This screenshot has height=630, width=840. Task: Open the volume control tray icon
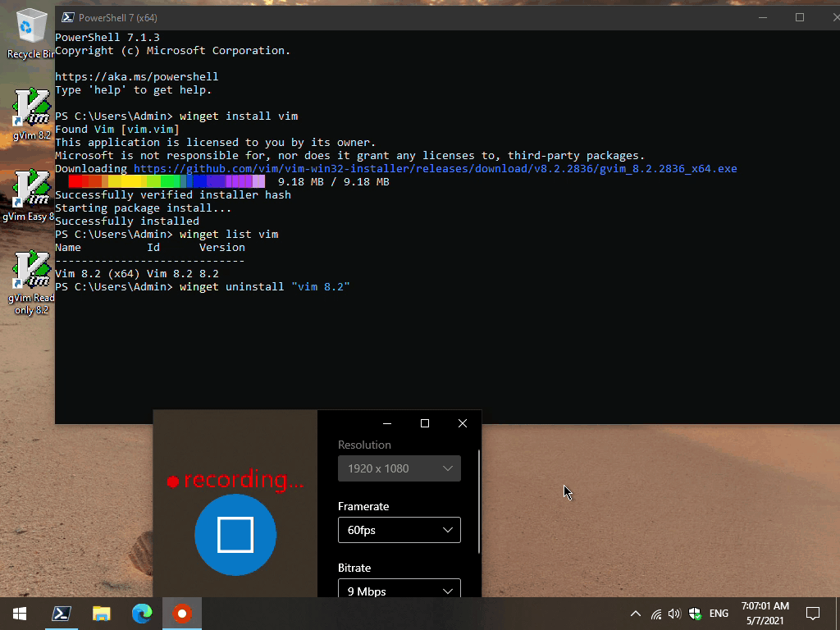tap(674, 614)
